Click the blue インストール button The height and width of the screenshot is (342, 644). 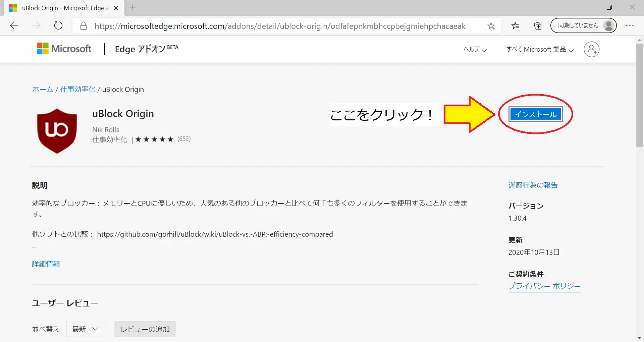[x=535, y=114]
